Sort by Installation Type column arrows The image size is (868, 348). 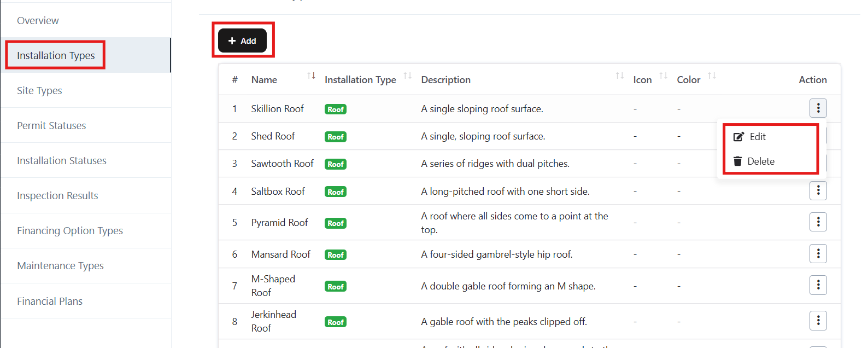click(x=407, y=76)
